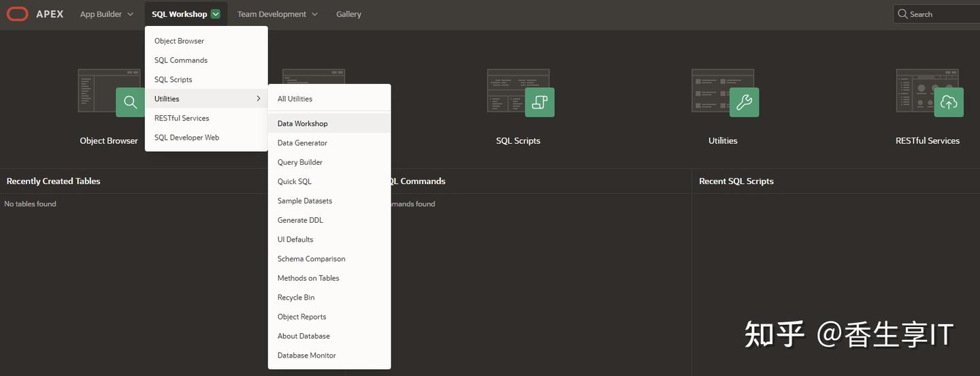Viewport: 980px width, 376px height.
Task: Select RESTful Services in dropdown menu
Action: (206, 118)
